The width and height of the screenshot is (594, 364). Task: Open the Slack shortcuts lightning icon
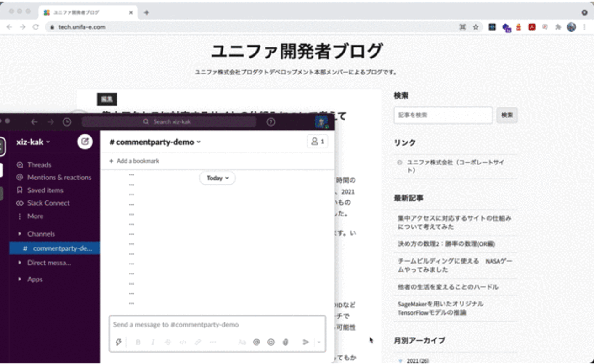click(119, 342)
